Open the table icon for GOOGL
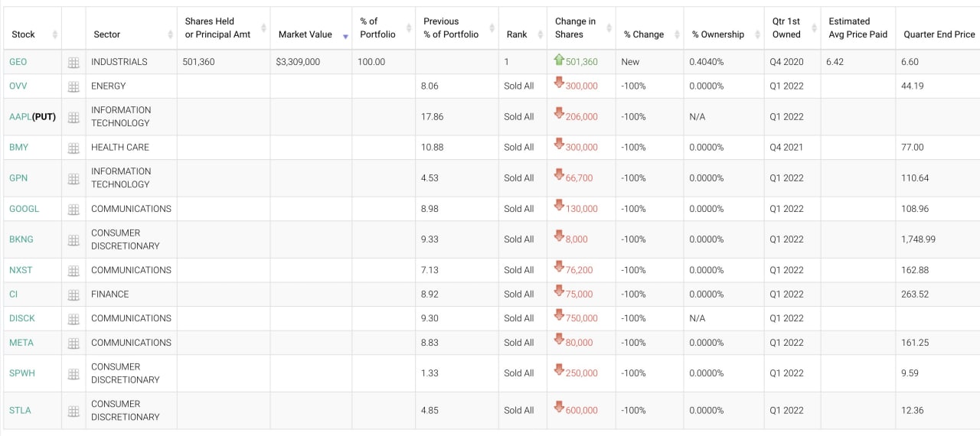980x436 pixels. [x=73, y=210]
